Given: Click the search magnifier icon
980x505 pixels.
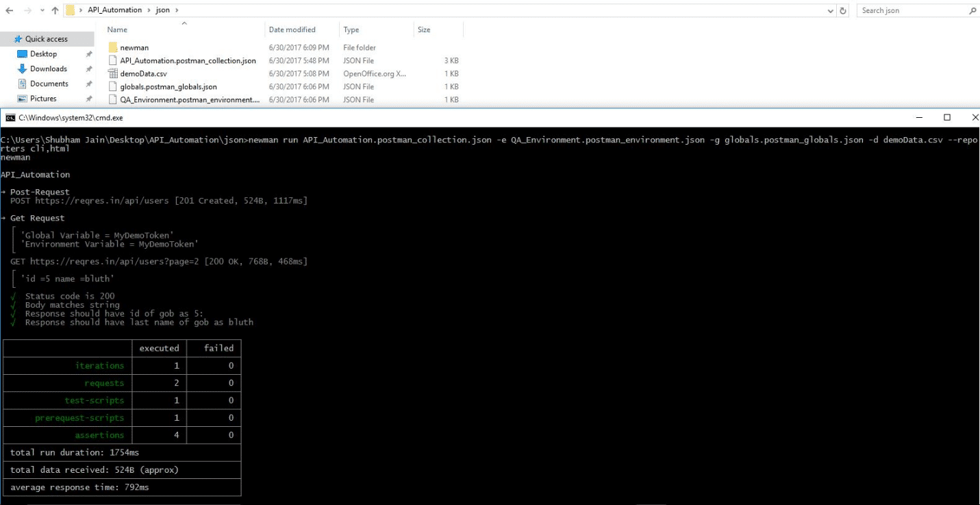Looking at the screenshot, I should (972, 10).
